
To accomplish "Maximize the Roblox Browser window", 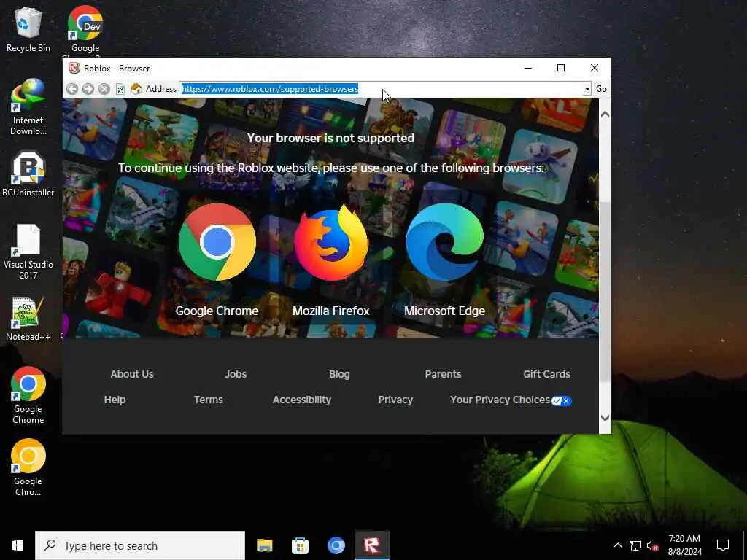I will (561, 68).
